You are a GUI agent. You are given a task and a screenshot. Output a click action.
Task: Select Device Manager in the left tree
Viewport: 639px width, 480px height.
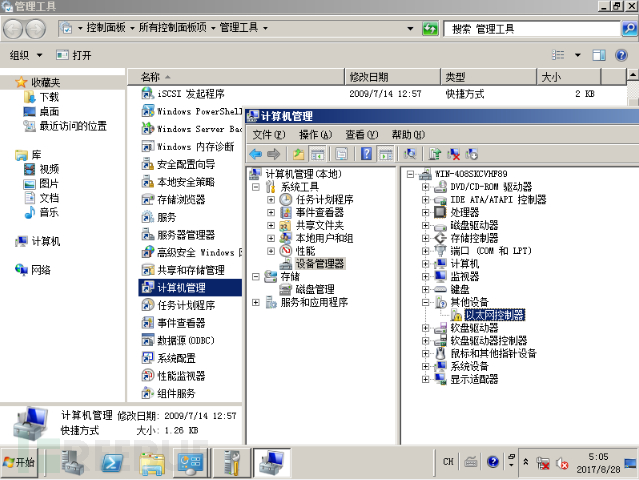coord(320,264)
